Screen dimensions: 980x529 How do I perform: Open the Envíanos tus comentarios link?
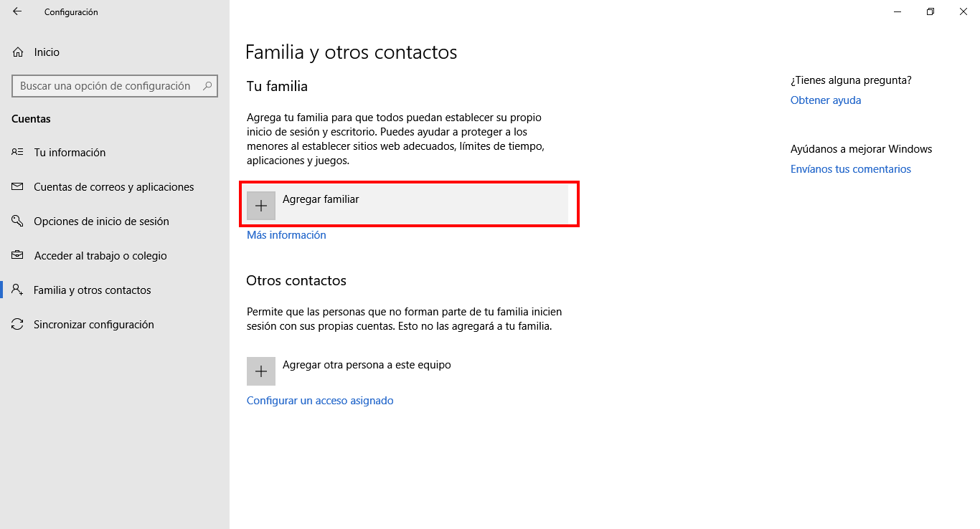coord(851,169)
